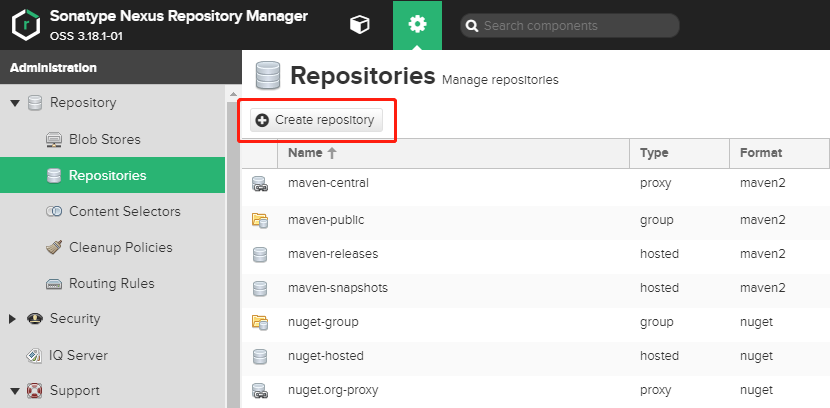Screen dimensions: 830x408
Task: Click the large Repositories page header icon
Action: tap(268, 76)
